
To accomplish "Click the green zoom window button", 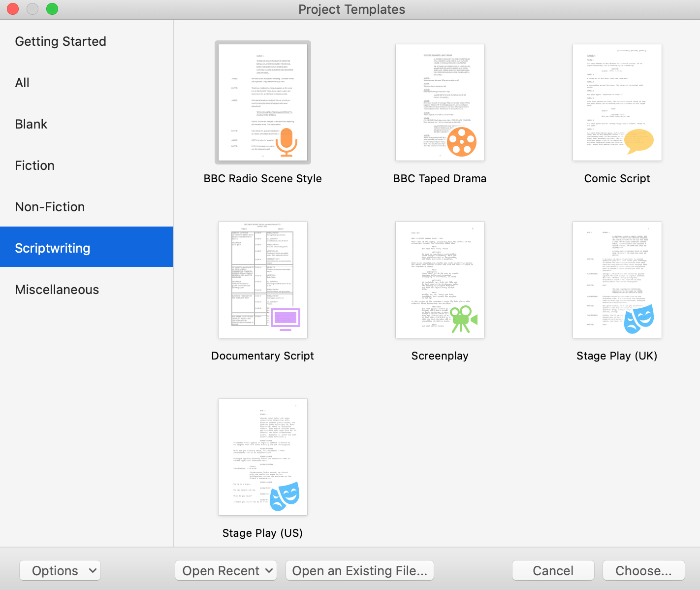I will pos(52,9).
